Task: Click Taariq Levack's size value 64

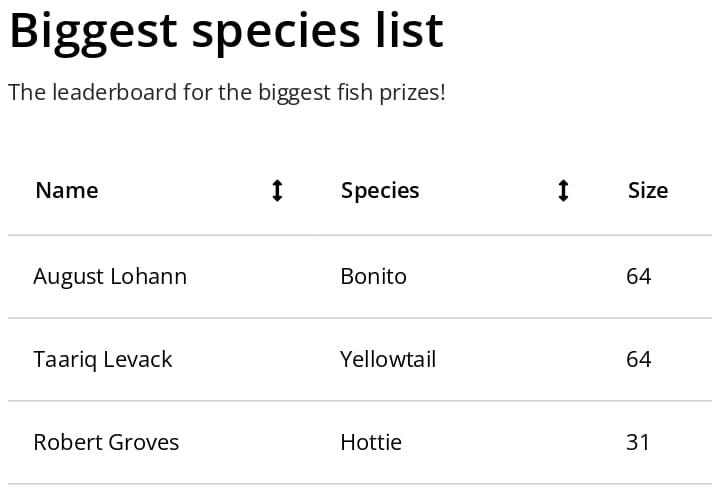Action: (x=638, y=359)
